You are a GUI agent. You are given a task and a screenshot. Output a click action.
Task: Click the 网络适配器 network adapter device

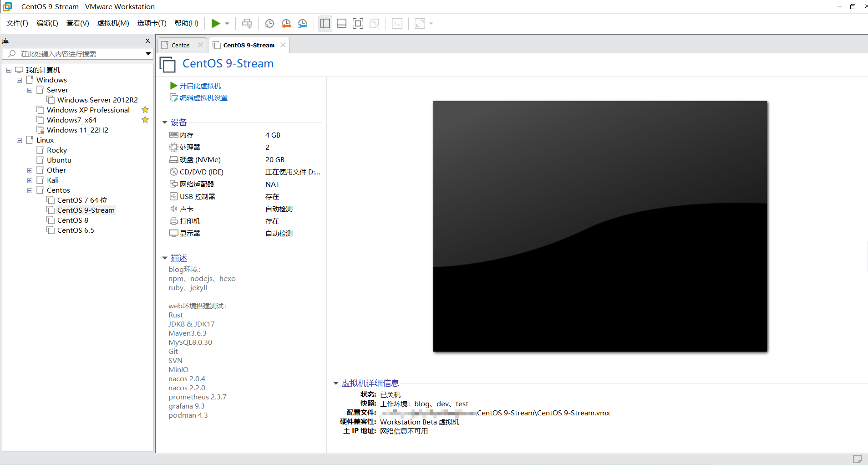point(197,184)
